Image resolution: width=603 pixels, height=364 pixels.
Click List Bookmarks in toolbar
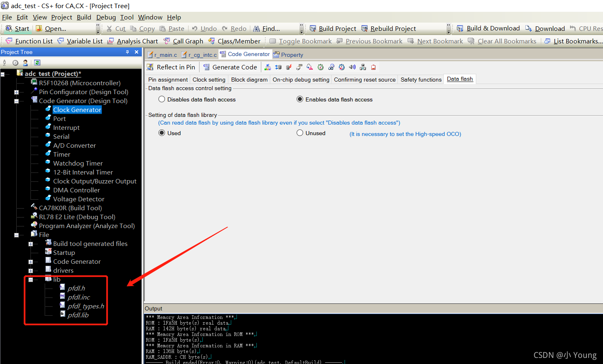[x=573, y=41]
